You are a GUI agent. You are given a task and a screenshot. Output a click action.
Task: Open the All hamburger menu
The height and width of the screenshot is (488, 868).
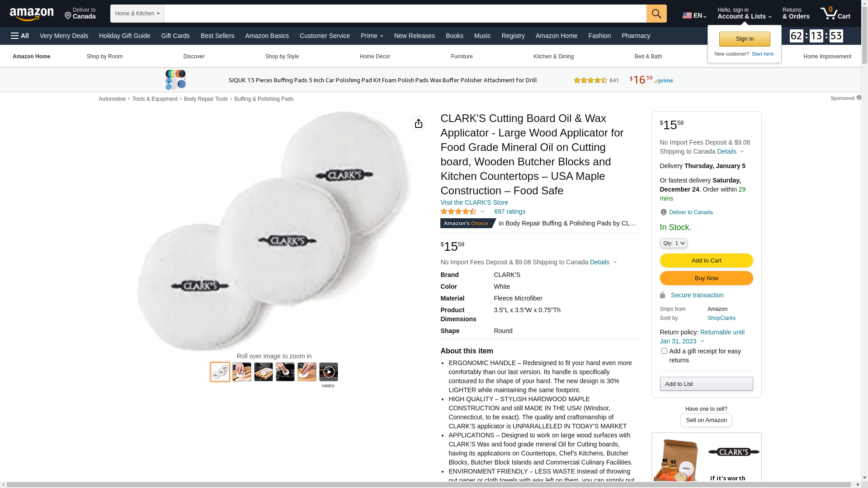pyautogui.click(x=20, y=36)
